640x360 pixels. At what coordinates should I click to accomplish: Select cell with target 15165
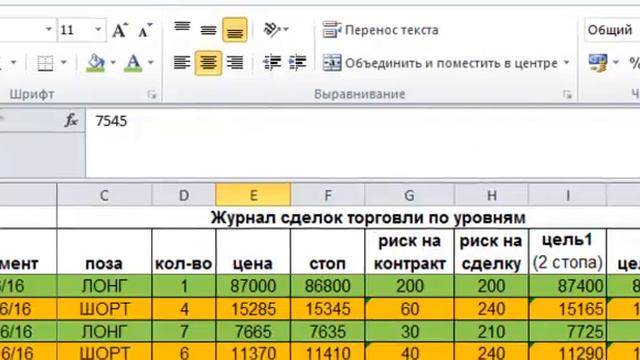(x=568, y=309)
